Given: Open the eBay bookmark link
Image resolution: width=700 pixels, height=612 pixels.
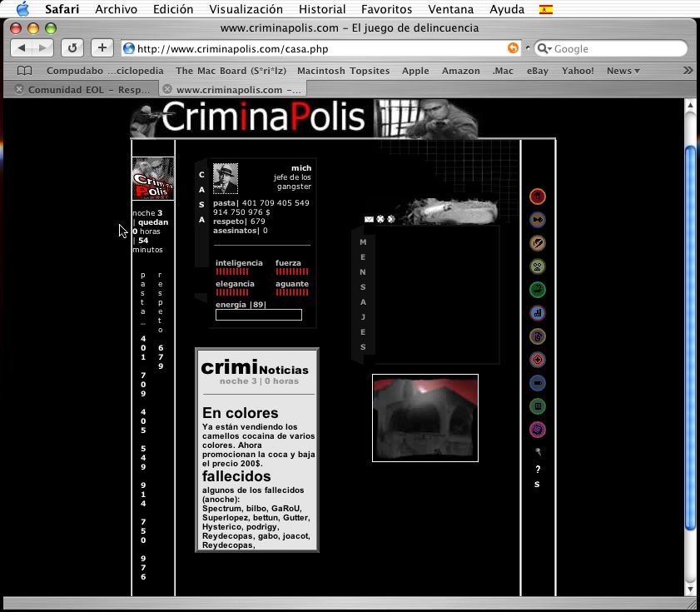Looking at the screenshot, I should (538, 71).
